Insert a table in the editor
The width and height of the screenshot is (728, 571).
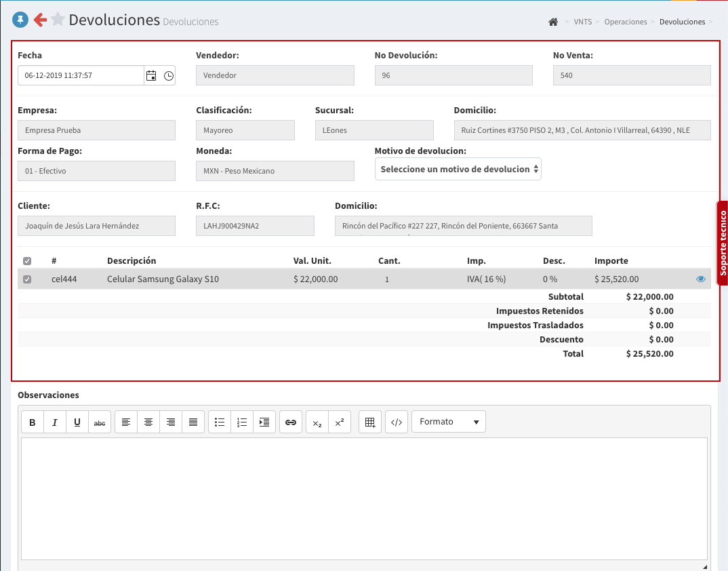pos(370,422)
